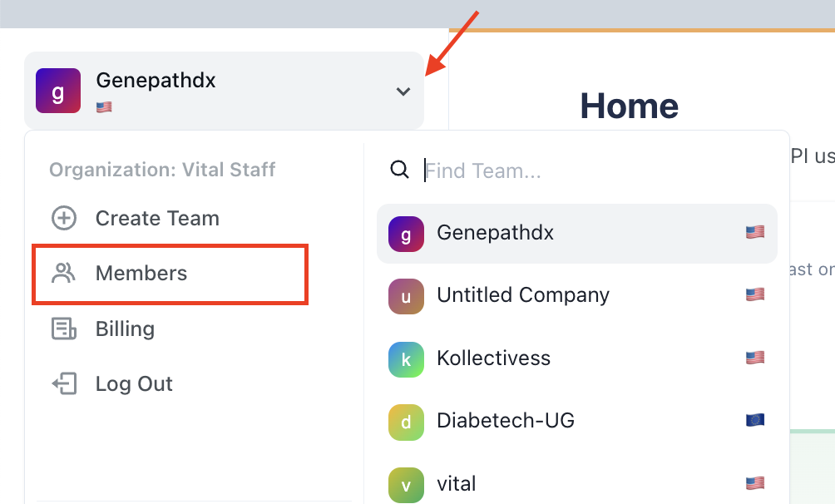Switch to Untitled Company team
Image resolution: width=835 pixels, height=504 pixels.
tap(523, 295)
